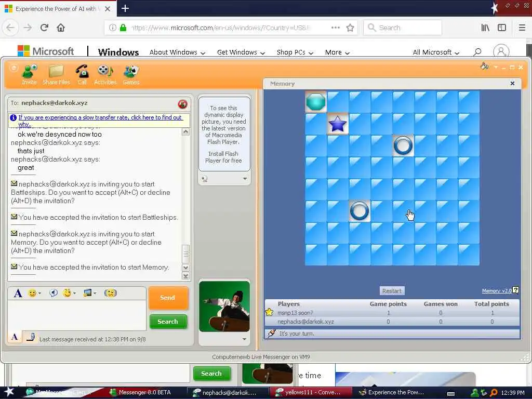Screen dimensions: 532x399
Task: Click green Search button in conversation window
Action: pos(168,321)
